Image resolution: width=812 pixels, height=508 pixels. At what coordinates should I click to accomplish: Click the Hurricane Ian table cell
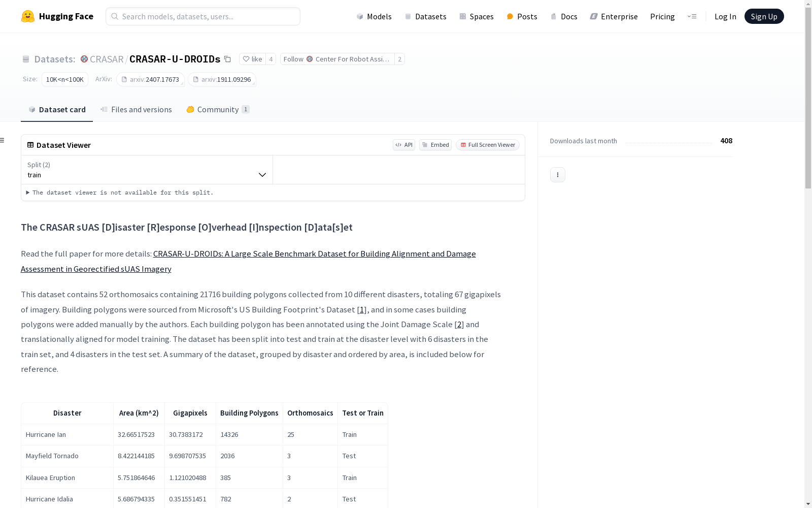click(67, 434)
